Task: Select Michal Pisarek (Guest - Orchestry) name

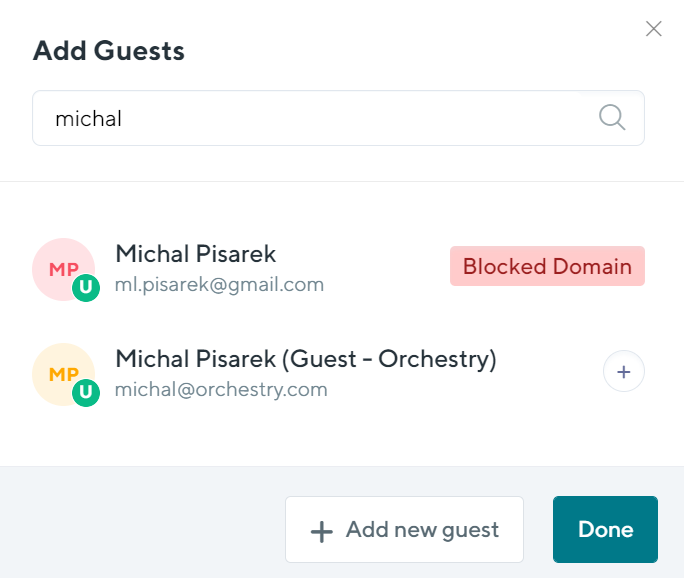Action: 306,359
